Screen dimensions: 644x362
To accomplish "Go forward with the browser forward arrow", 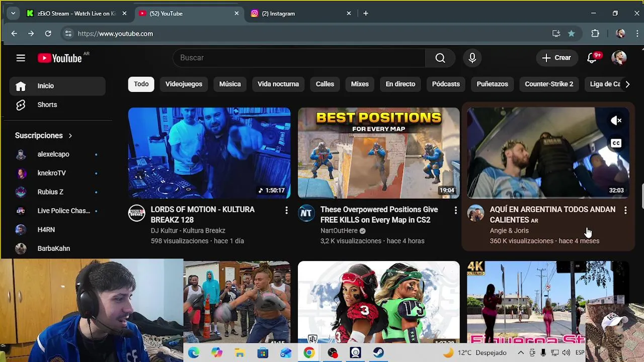I will point(31,34).
